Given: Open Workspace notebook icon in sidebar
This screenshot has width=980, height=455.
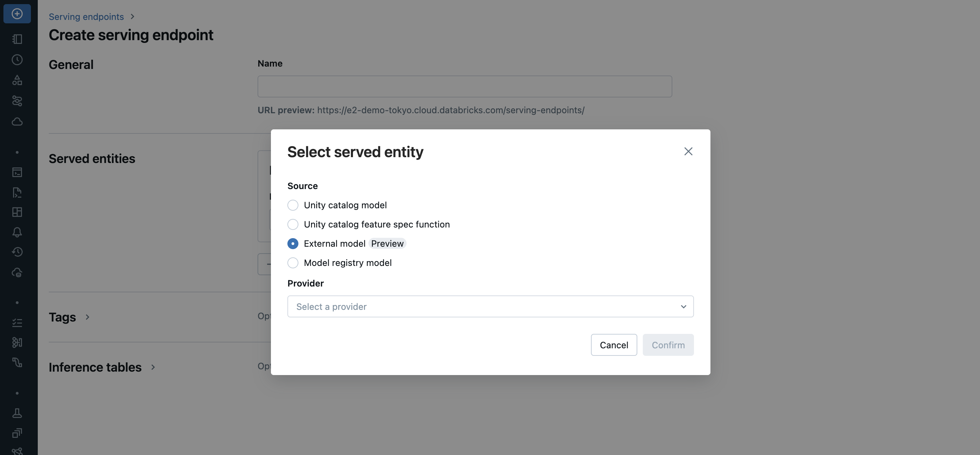Looking at the screenshot, I should 17,39.
